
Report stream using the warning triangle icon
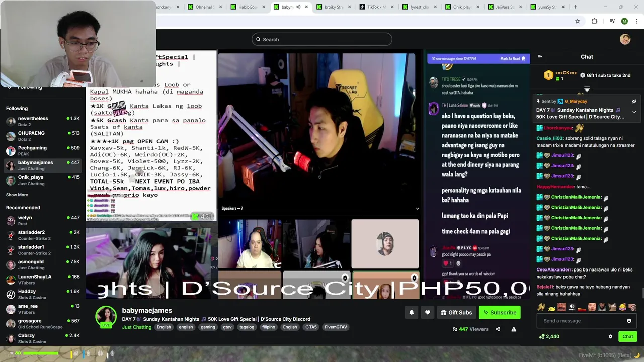click(514, 329)
